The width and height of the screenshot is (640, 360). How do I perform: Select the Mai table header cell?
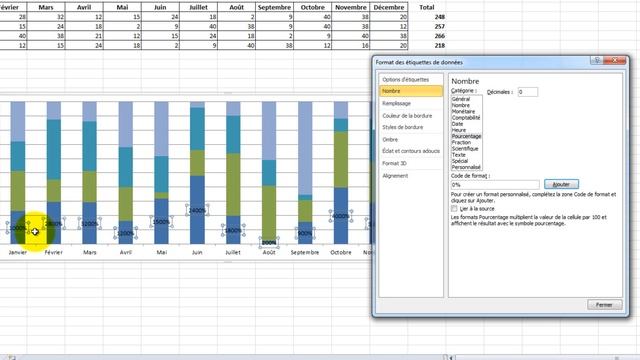pos(122,7)
